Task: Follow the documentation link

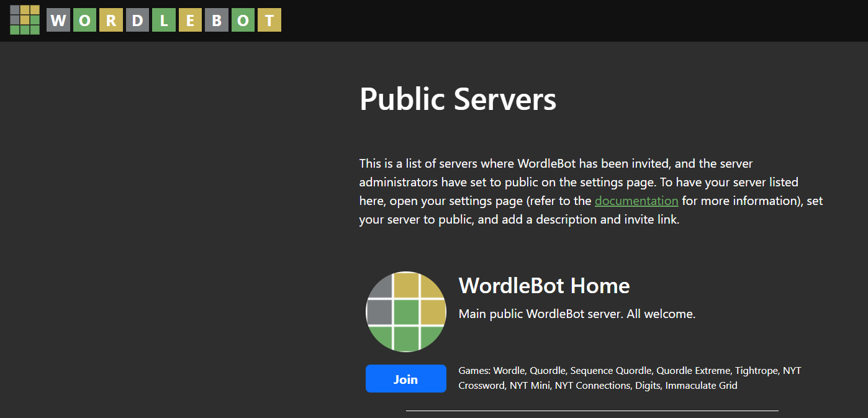Action: tap(636, 201)
